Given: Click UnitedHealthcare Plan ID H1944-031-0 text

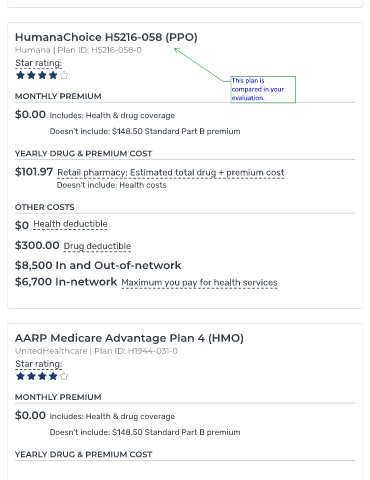Looking at the screenshot, I should (96, 351).
